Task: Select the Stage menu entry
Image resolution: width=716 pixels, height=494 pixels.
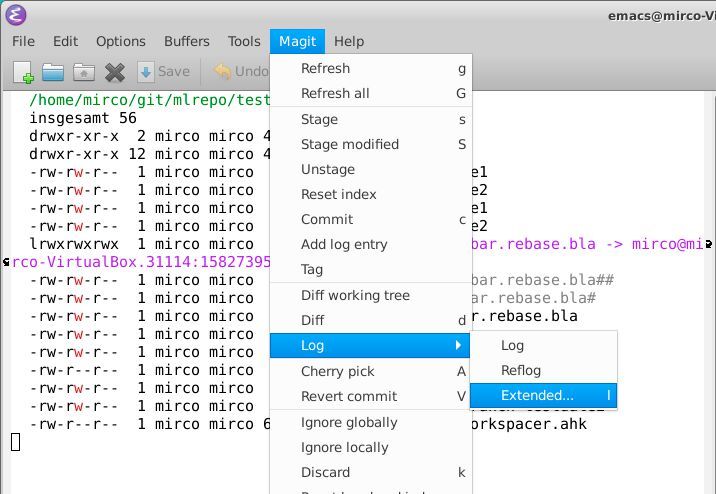Action: click(x=371, y=119)
